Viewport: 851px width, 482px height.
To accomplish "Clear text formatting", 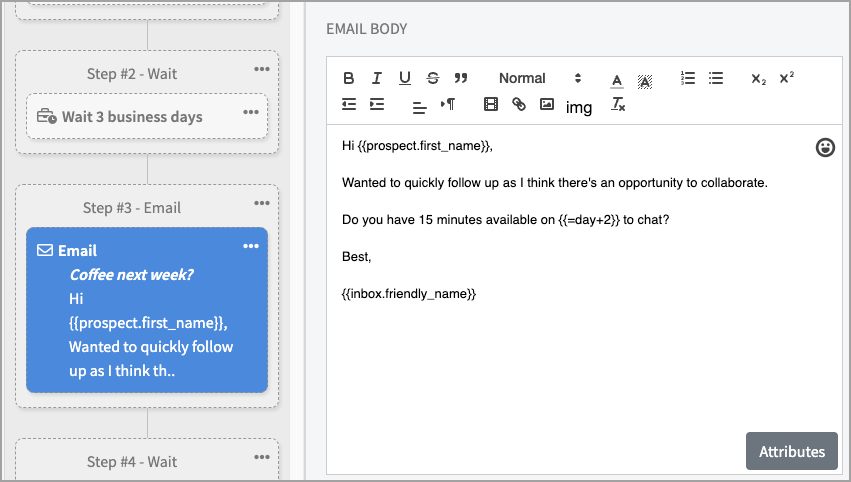I will click(x=618, y=104).
